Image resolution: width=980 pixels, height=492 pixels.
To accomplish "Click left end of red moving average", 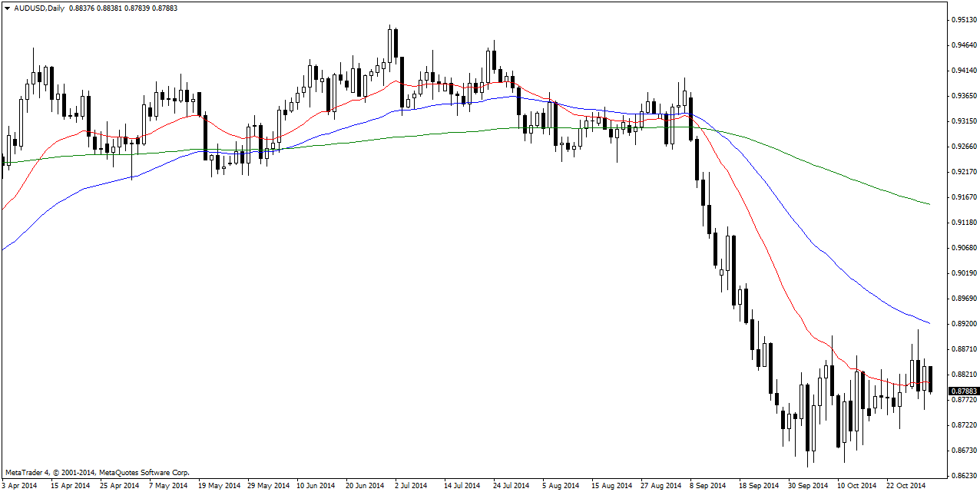I will coord(4,207).
